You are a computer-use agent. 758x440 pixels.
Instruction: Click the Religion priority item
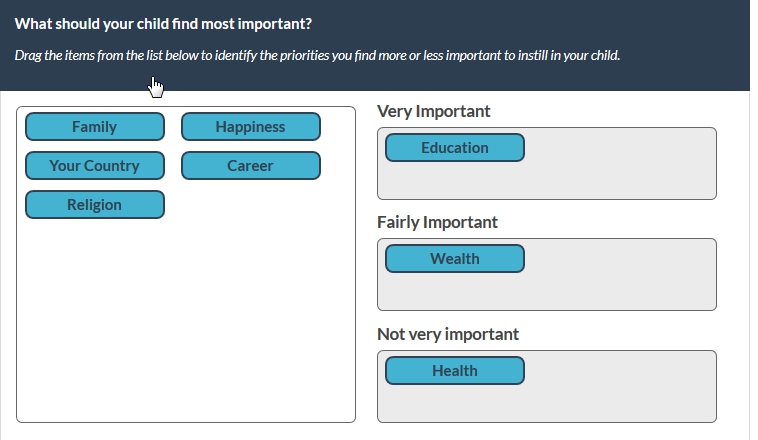point(95,205)
